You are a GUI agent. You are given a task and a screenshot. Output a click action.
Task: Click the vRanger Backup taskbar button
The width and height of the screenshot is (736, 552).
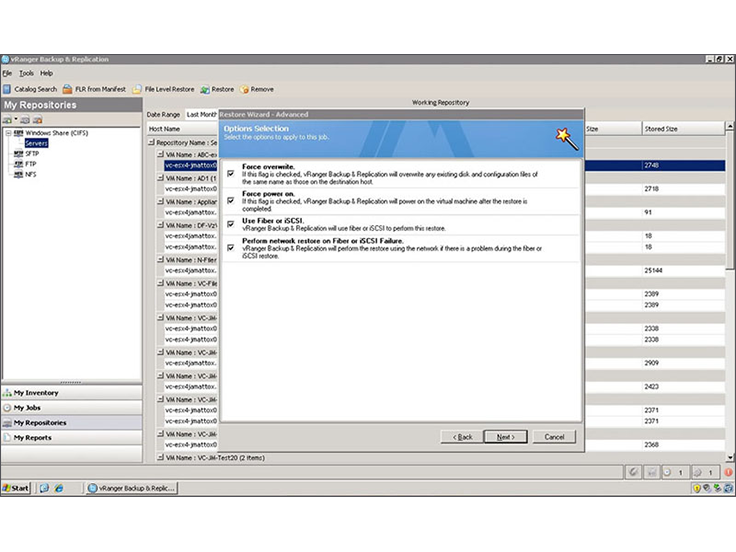click(x=131, y=488)
